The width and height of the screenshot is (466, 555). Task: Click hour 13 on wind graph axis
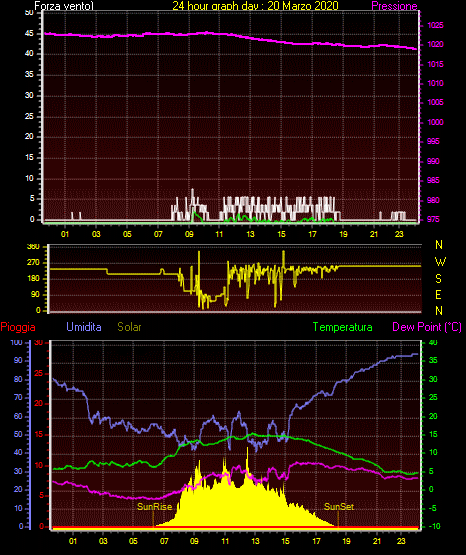point(250,234)
